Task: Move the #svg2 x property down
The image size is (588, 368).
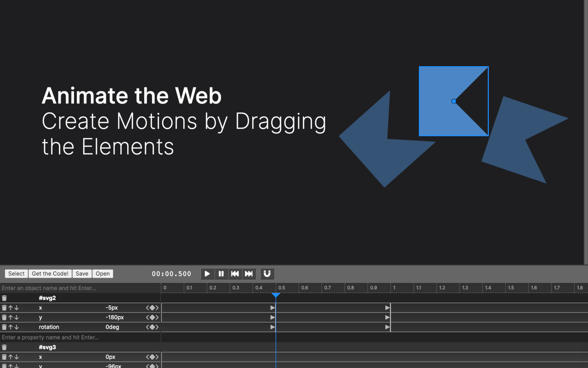Action: (17, 308)
